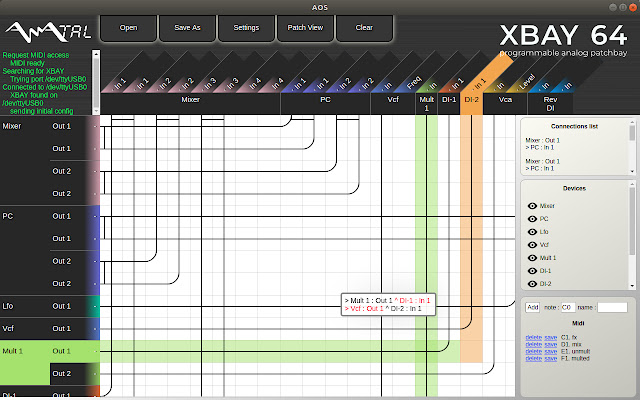Toggle visibility eye for DI-2 device
The width and height of the screenshot is (640, 400).
pyautogui.click(x=532, y=284)
